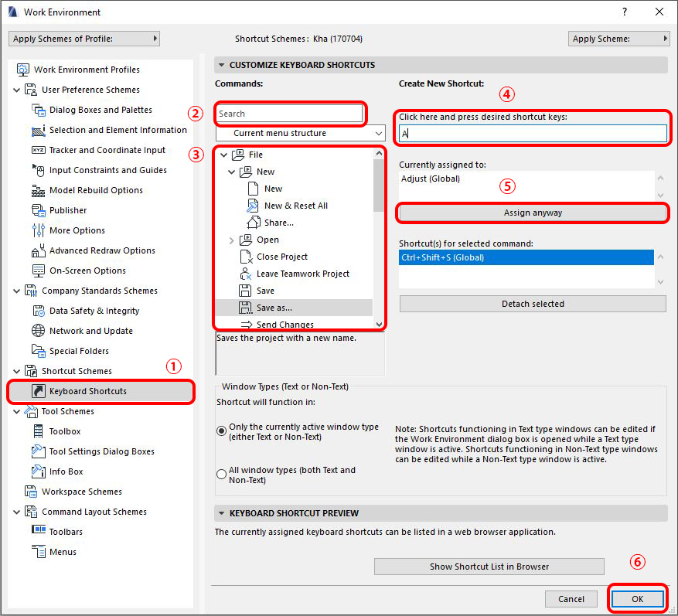
Task: Open dialog help question mark
Action: (x=625, y=12)
